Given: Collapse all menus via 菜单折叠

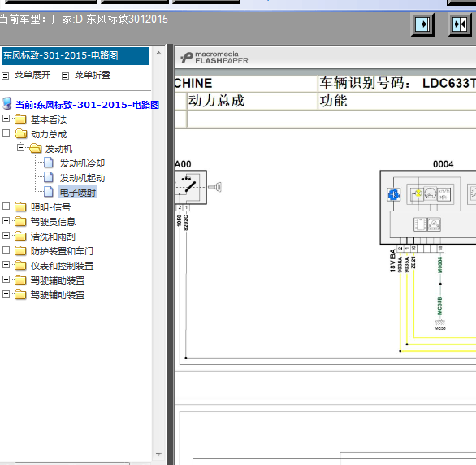Looking at the screenshot, I should (93, 75).
